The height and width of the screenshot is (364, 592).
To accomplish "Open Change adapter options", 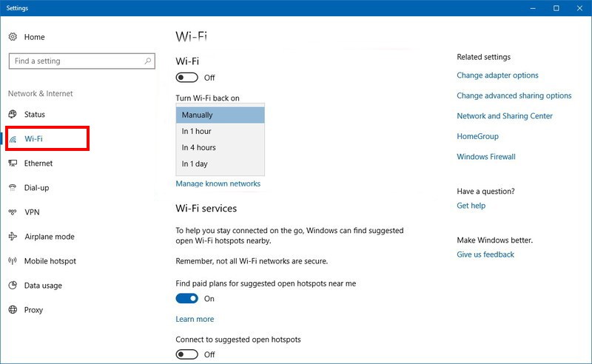I will point(497,75).
